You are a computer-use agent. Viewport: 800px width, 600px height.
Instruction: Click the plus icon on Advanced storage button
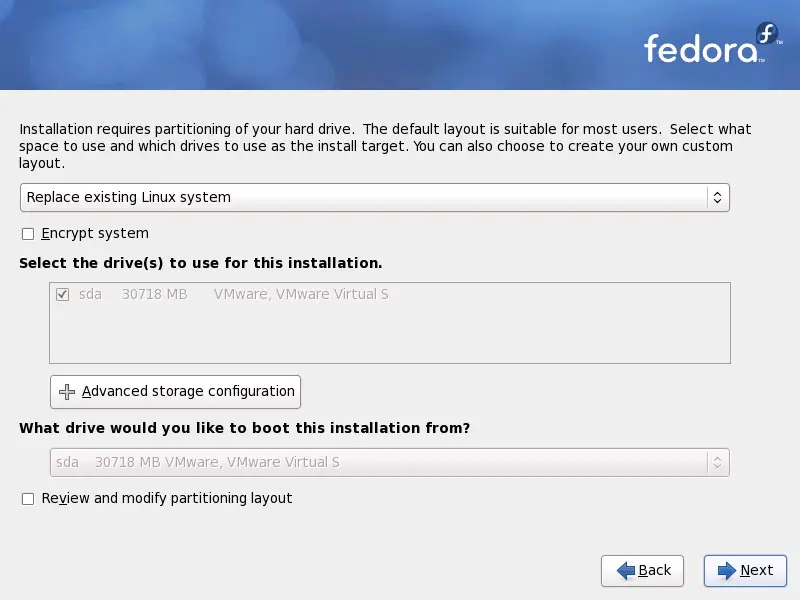click(x=67, y=392)
